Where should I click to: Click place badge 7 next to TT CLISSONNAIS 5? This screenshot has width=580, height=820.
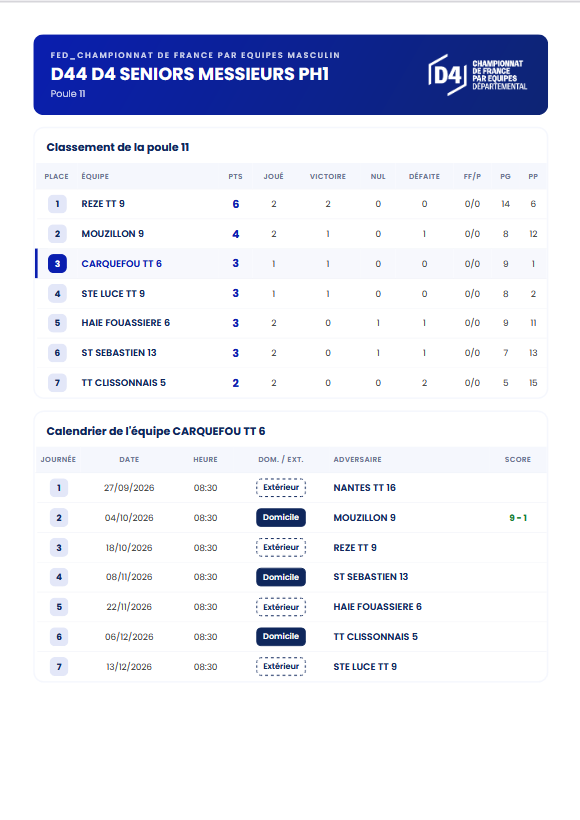[x=58, y=383]
